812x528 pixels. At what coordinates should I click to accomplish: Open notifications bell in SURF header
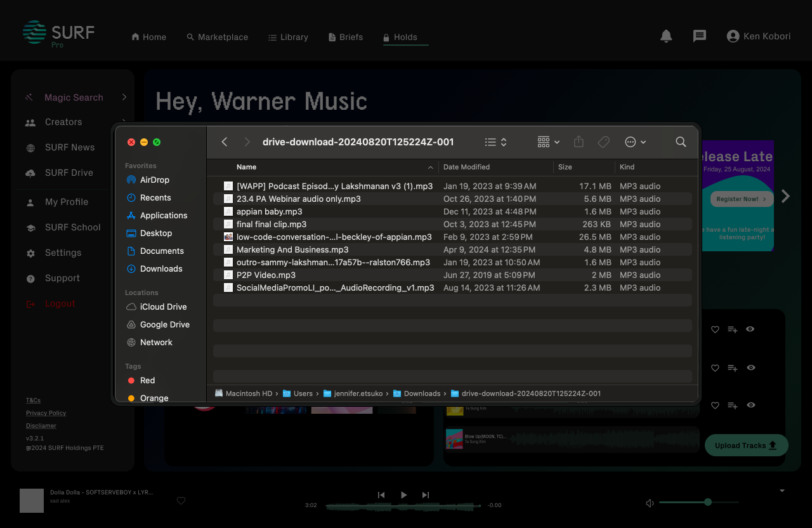click(x=666, y=36)
